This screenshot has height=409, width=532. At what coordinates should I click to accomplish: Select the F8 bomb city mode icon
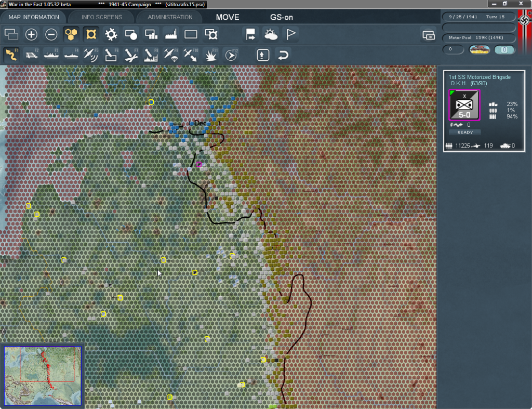tap(151, 55)
